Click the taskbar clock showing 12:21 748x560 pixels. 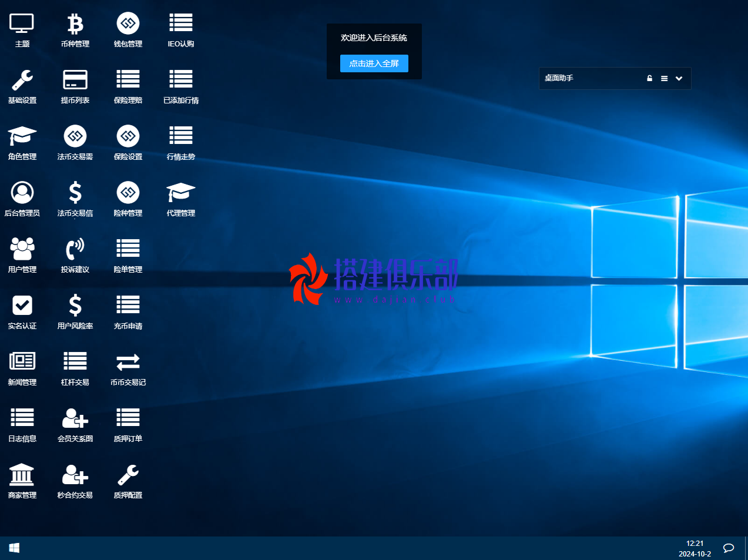(x=695, y=544)
